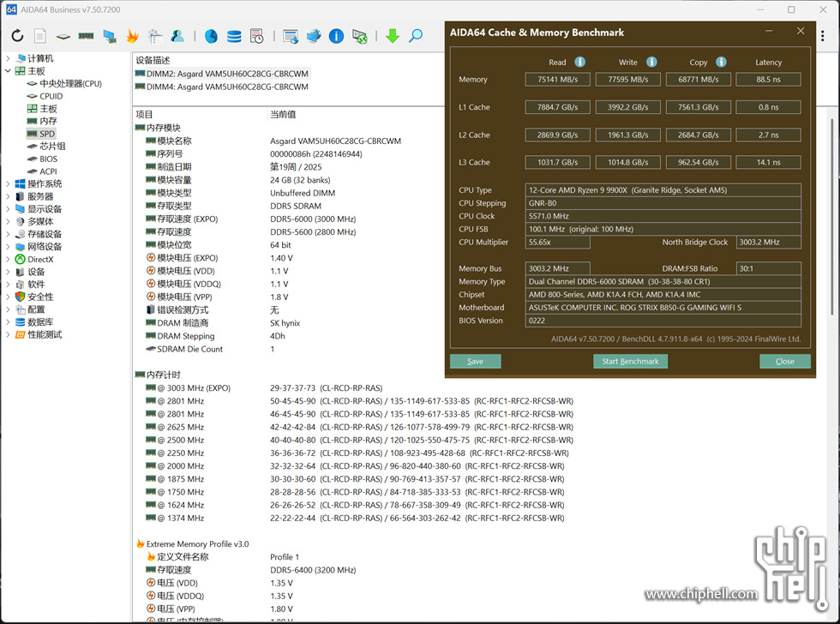Click the monitor diagnostics toolbar icon
Image resolution: width=840 pixels, height=624 pixels.
(110, 36)
